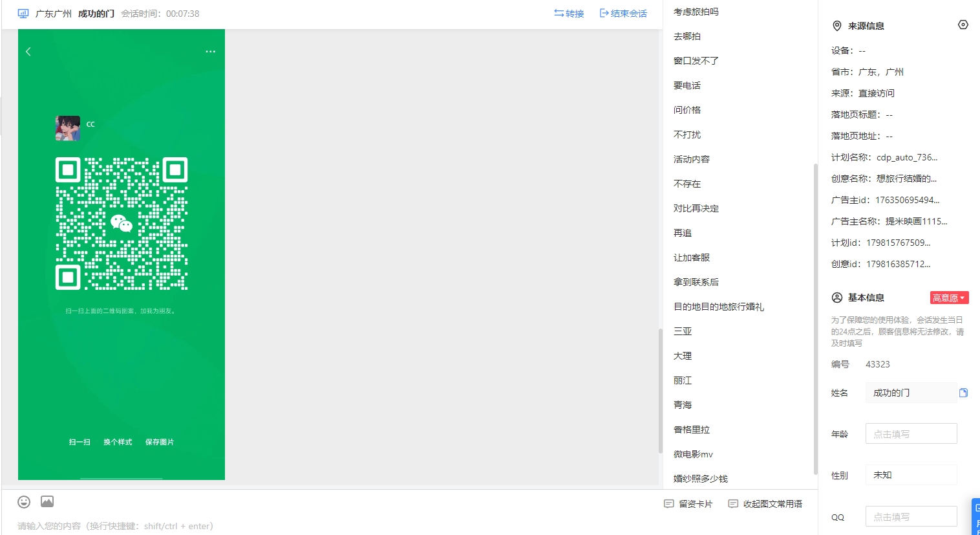End the session with 结束会话
This screenshot has height=535, width=980.
623,14
